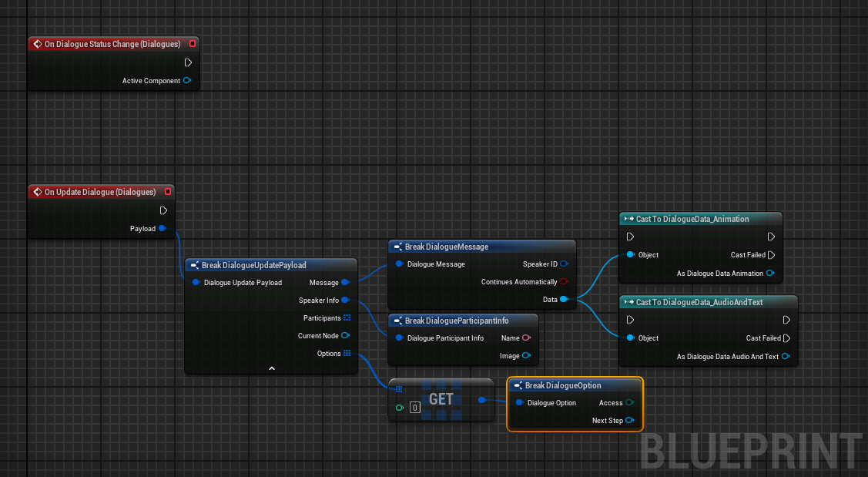This screenshot has height=477, width=868.
Task: Click the Access pin on Break DialogueOption
Action: (x=630, y=402)
